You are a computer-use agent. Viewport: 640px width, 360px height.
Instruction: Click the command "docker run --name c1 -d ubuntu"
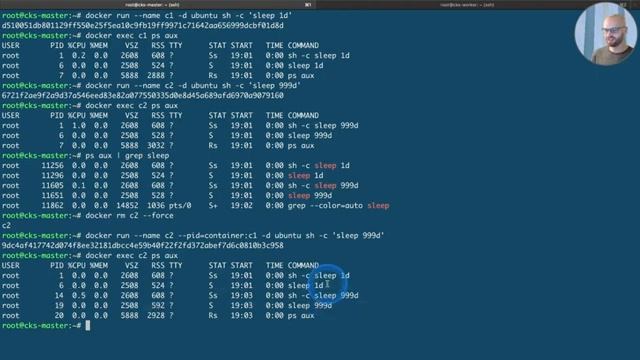(x=189, y=16)
